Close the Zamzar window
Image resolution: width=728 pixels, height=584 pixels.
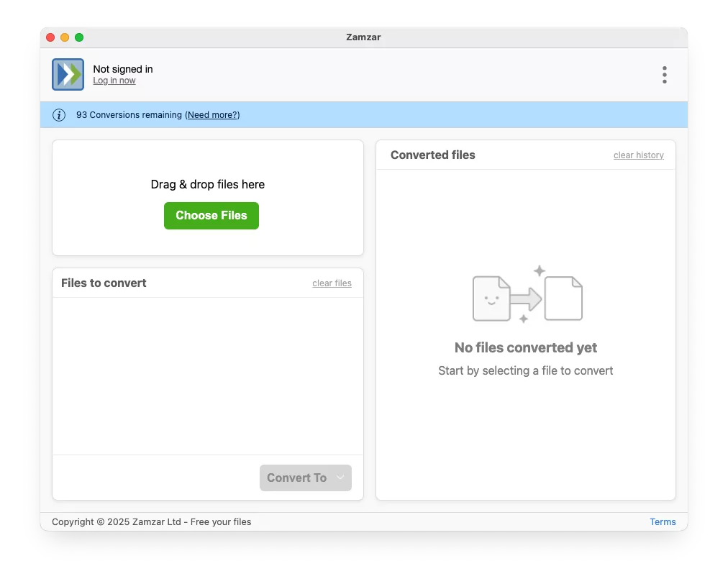(x=50, y=37)
